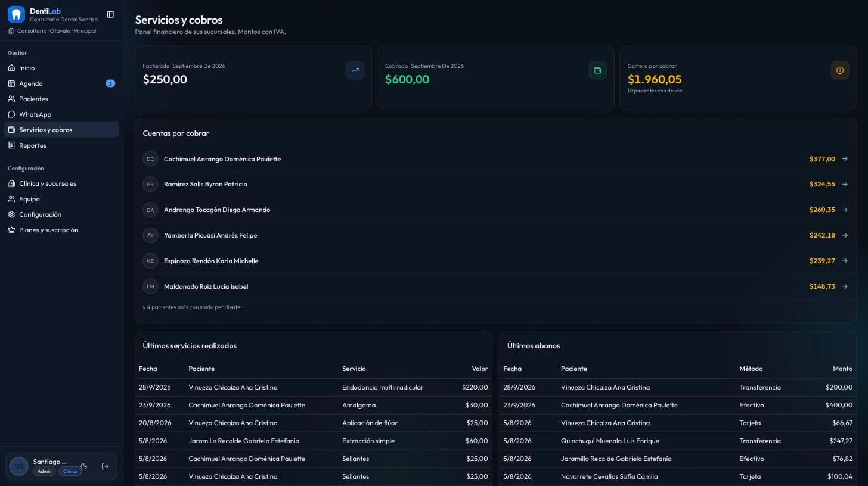
Task: Click the WhatsApp chat bubble icon
Action: 11,114
